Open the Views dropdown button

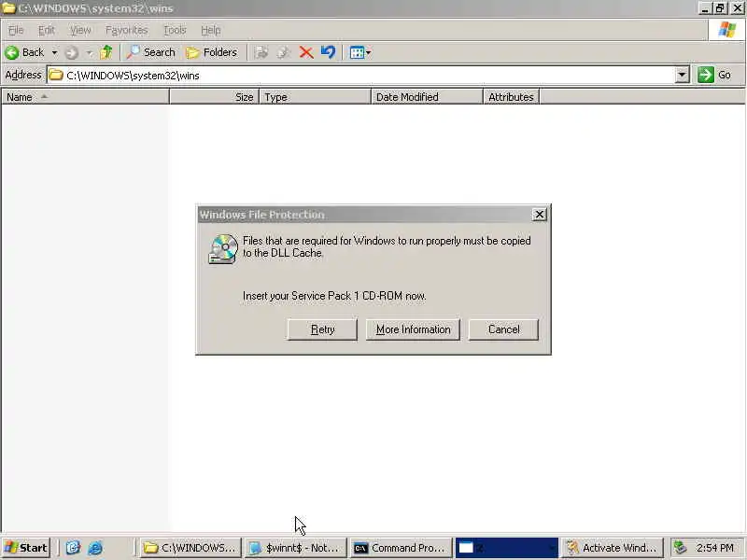tap(360, 52)
